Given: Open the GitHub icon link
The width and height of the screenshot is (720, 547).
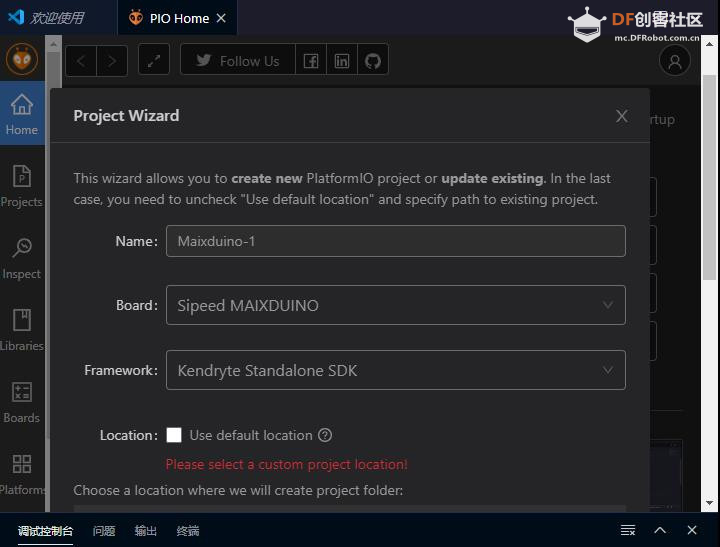Looking at the screenshot, I should pyautogui.click(x=373, y=60).
